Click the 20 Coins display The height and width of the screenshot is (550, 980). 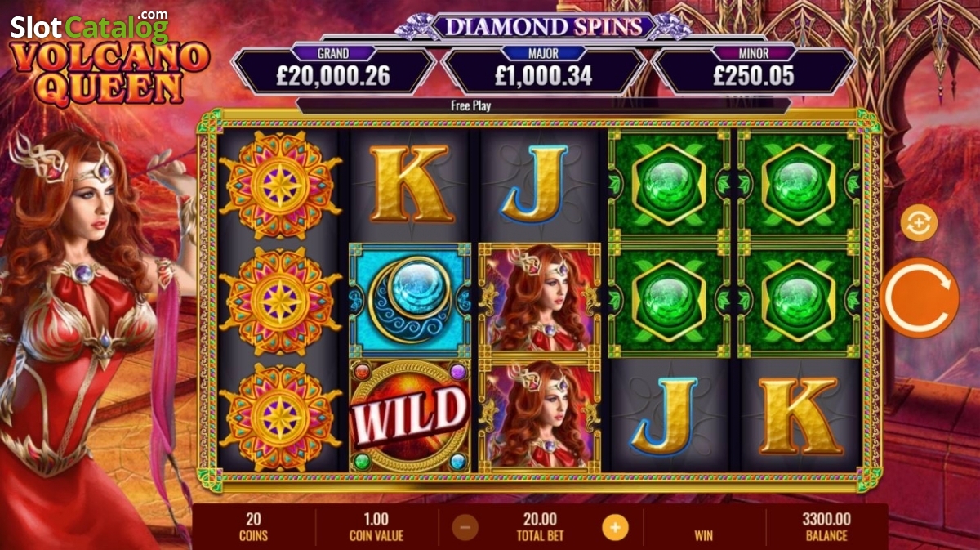(x=254, y=527)
